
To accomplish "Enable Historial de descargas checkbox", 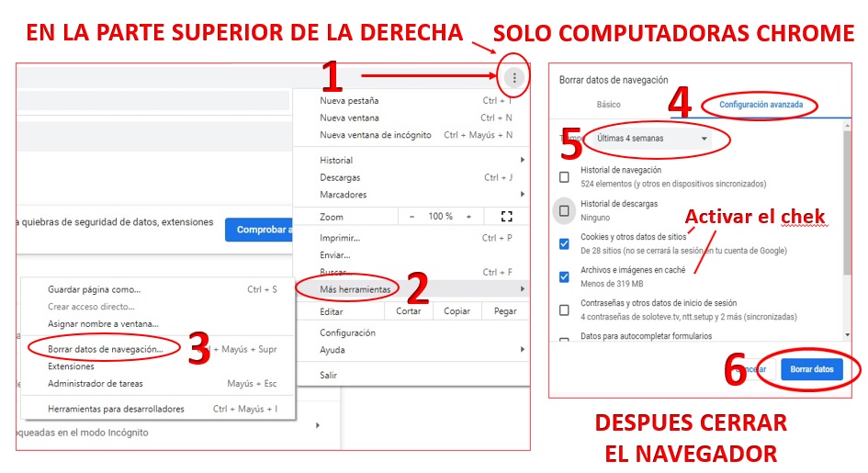I will 564,210.
